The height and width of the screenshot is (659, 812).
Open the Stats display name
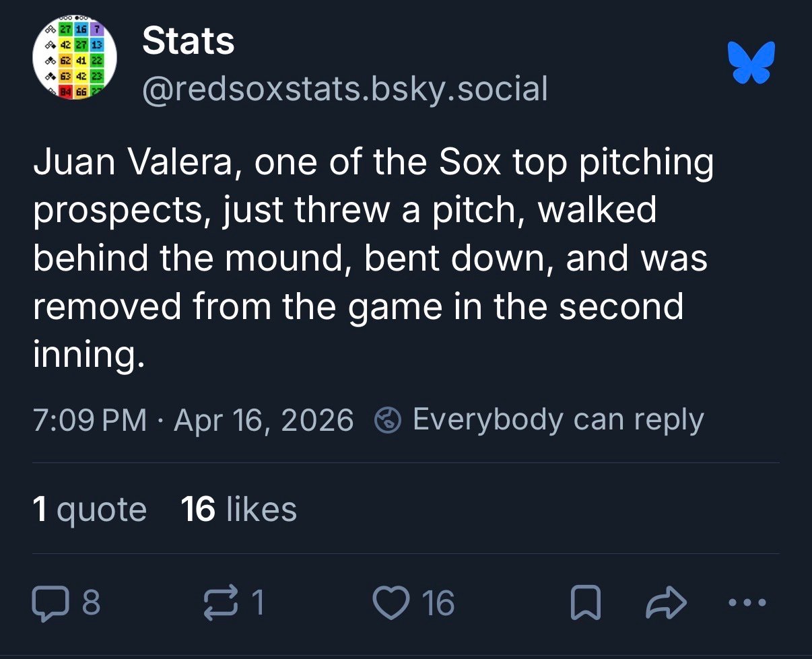(x=189, y=42)
